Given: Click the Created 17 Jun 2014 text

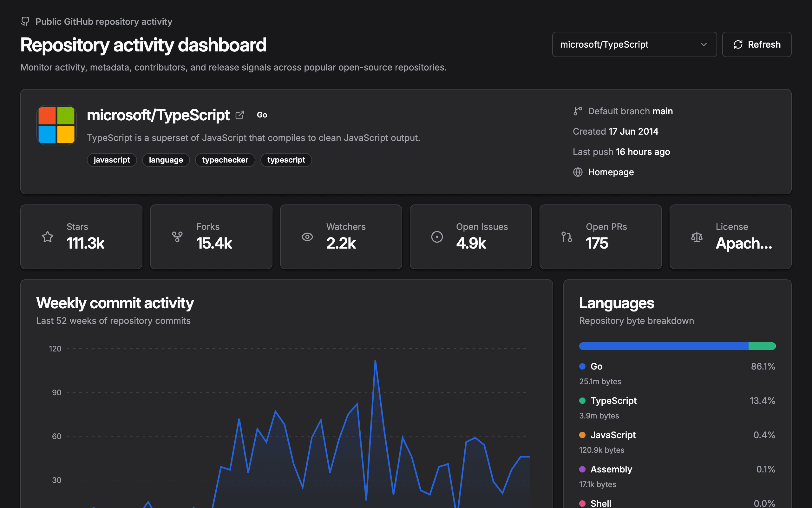Looking at the screenshot, I should click(615, 131).
